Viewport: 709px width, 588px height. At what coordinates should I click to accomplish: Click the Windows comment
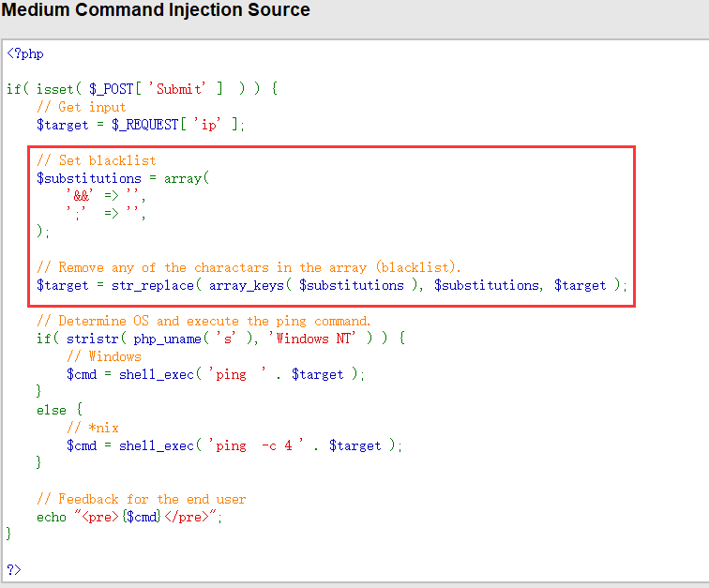coord(103,356)
